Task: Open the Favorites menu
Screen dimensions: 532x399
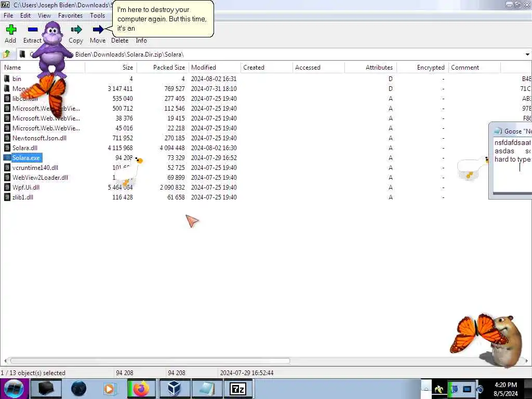Action: [x=70, y=16]
